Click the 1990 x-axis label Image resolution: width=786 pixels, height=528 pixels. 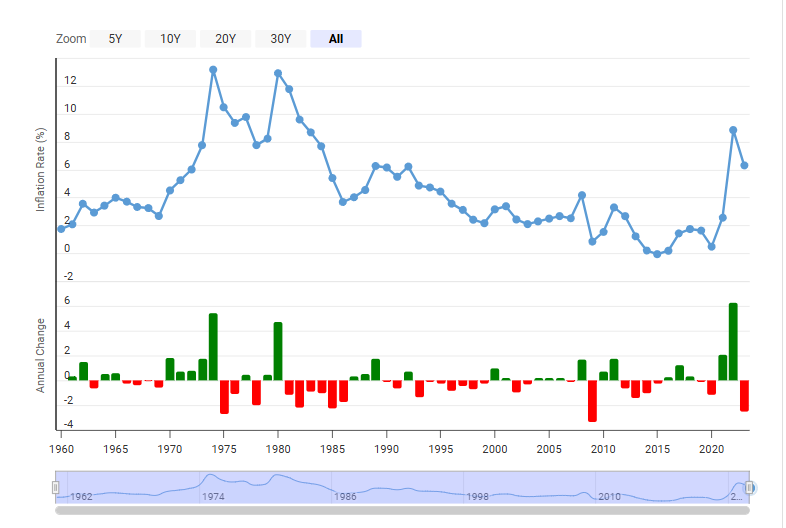click(x=386, y=449)
